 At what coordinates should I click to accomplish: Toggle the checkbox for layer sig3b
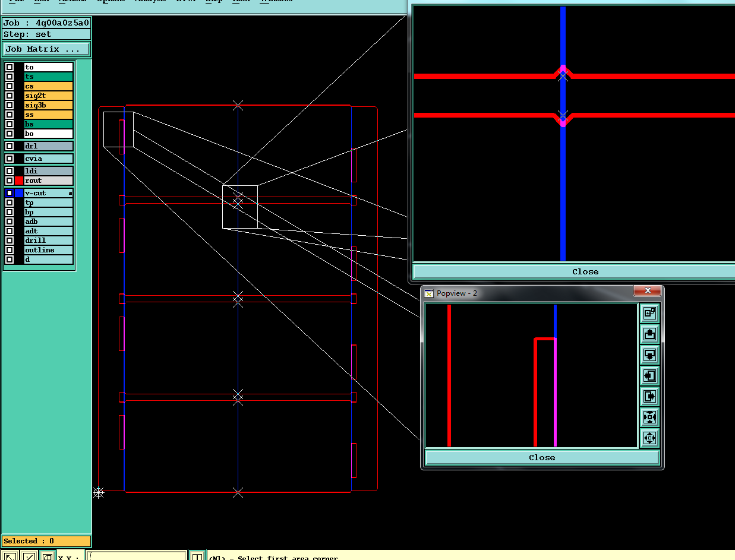point(10,105)
